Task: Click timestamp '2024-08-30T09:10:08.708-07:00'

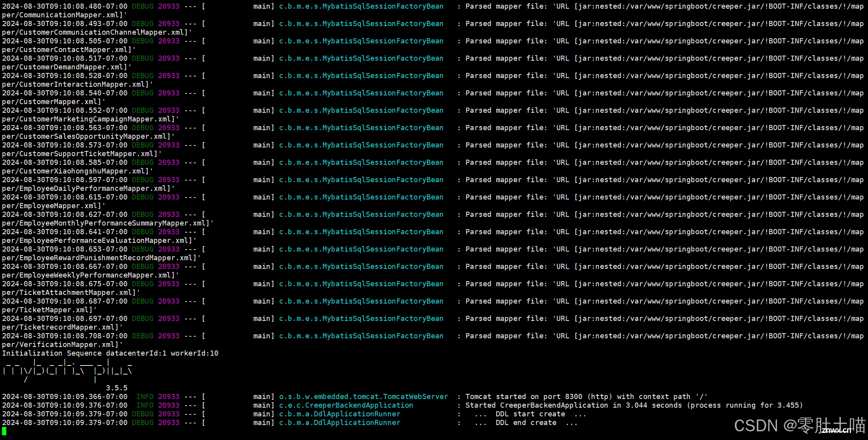Action: [65, 336]
